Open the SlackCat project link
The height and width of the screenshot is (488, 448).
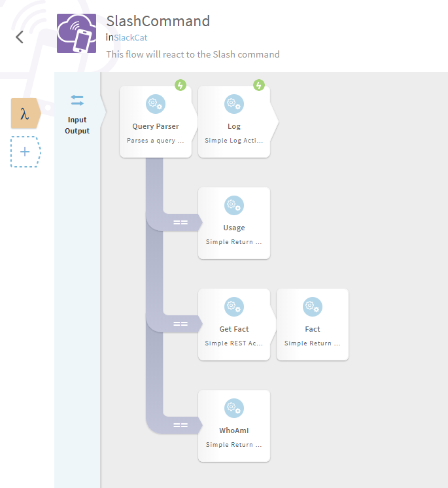[130, 38]
